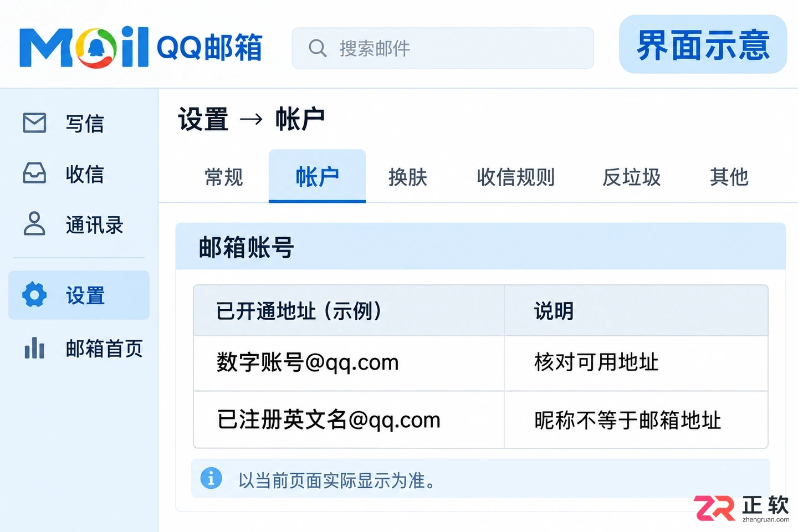Open the 换肤 tab
The height and width of the screenshot is (532, 798).
[x=408, y=177]
